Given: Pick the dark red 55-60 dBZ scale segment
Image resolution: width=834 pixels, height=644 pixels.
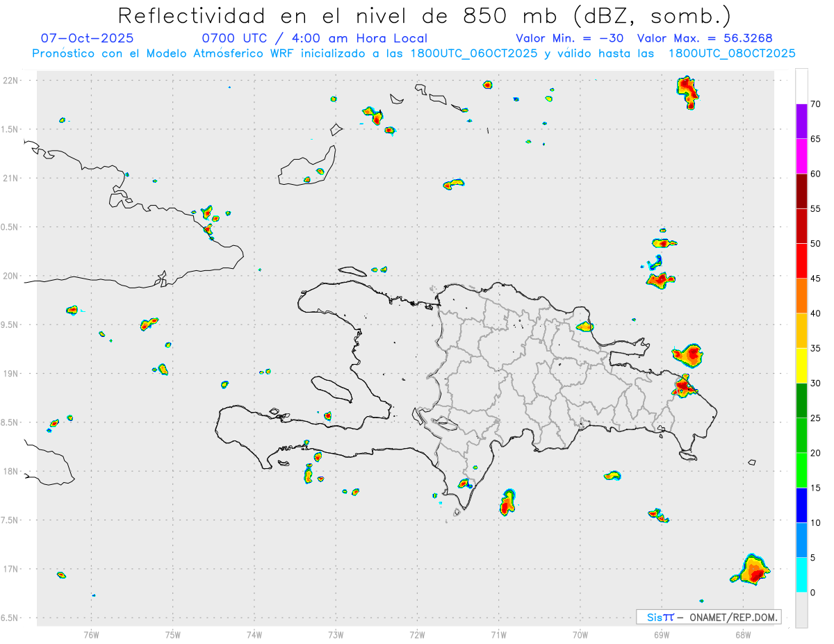Looking at the screenshot, I should (801, 191).
